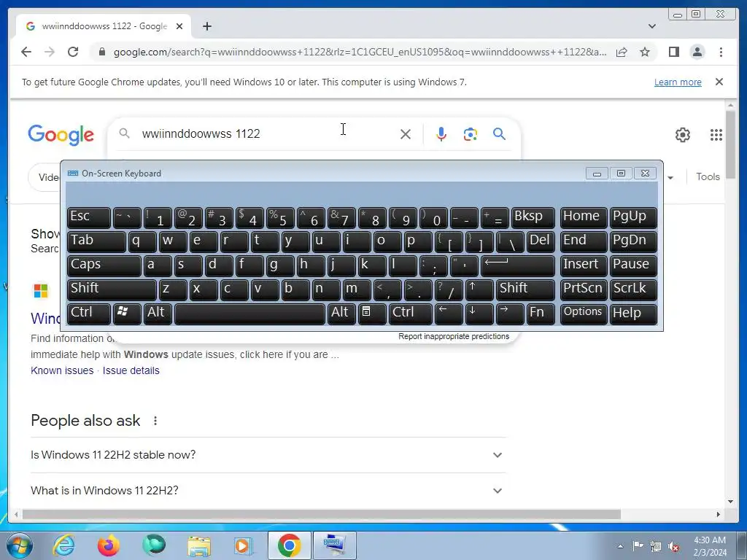Close the Google search tab
Screen dimensions: 747x560
[x=179, y=26]
